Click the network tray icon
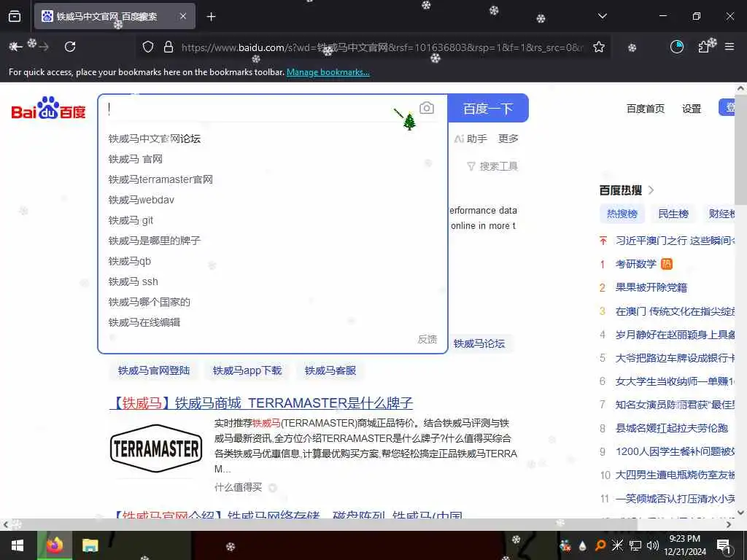Viewport: 747px width, 560px height. [635, 545]
